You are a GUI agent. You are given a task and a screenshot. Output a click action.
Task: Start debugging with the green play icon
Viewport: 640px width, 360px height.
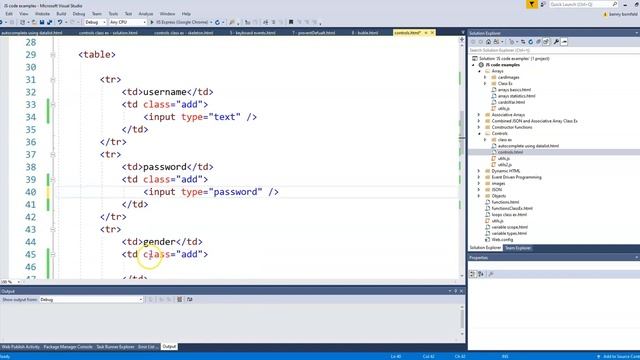click(x=152, y=22)
